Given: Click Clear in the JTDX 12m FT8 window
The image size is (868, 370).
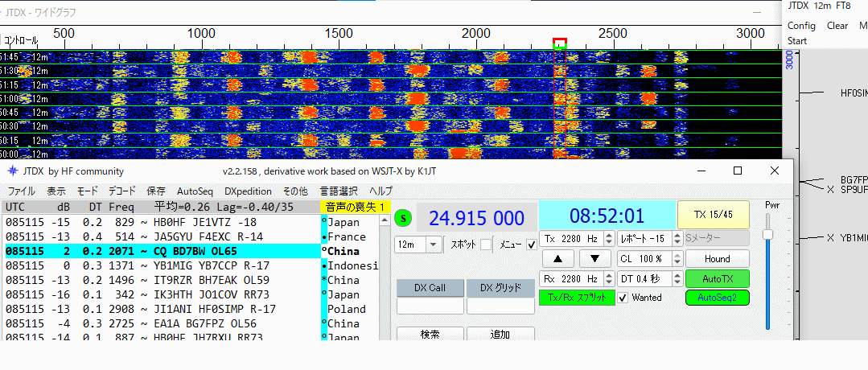Looking at the screenshot, I should (837, 26).
